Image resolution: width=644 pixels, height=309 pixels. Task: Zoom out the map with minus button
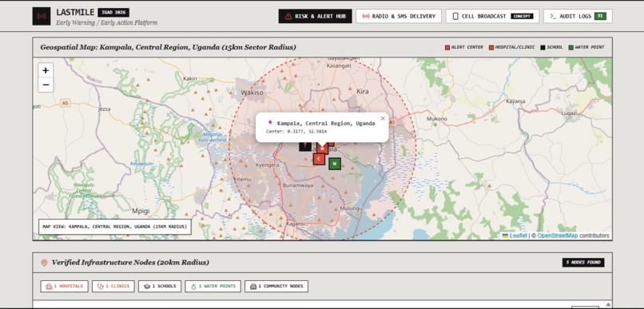click(x=46, y=85)
